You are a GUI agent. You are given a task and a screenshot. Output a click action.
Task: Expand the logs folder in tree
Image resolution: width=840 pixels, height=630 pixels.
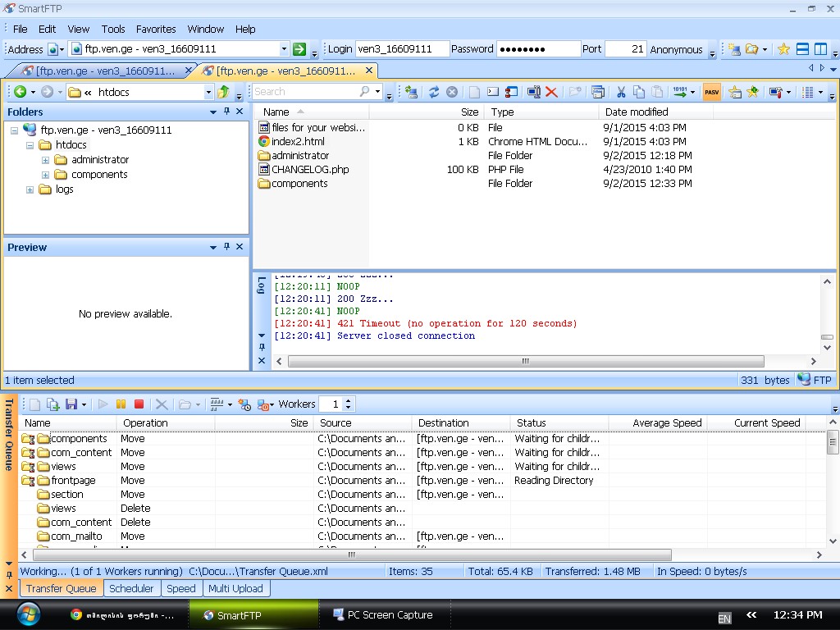click(30, 189)
